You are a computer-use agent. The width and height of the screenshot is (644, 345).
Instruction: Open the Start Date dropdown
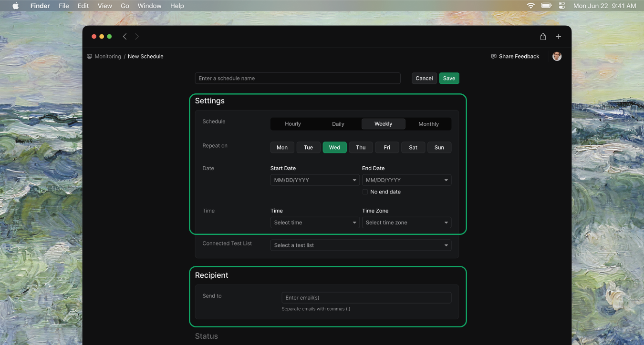[x=315, y=180]
